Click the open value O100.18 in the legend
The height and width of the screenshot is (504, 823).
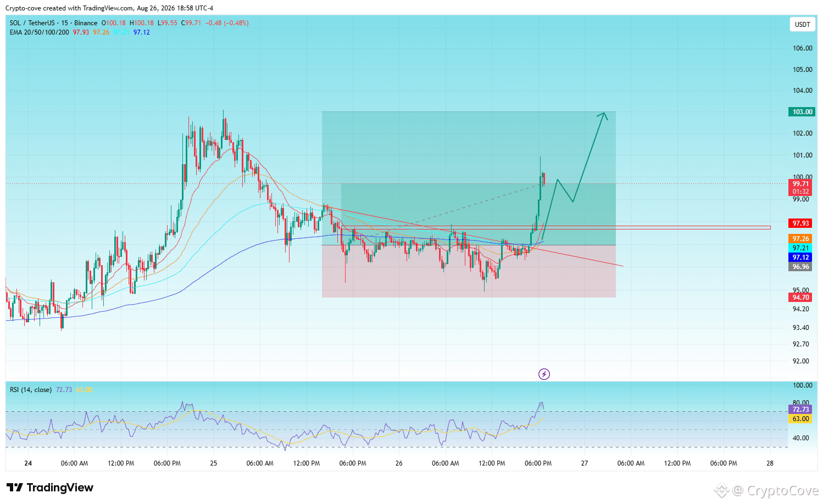tap(114, 23)
